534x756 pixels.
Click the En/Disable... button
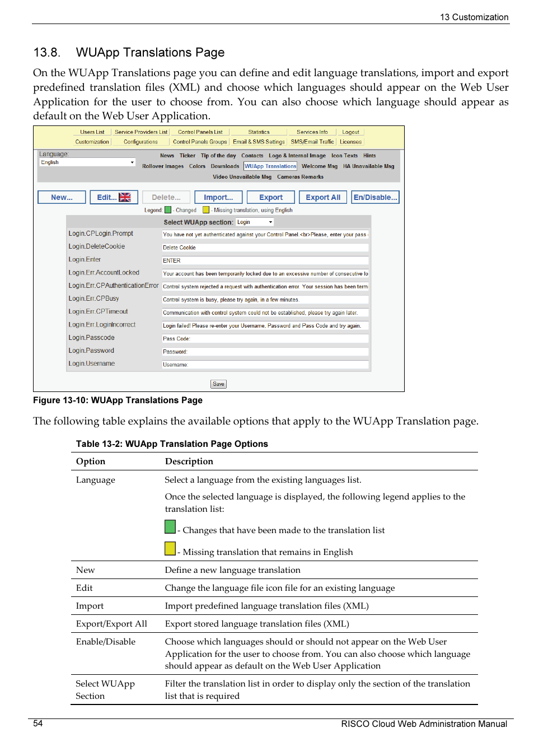pyautogui.click(x=375, y=197)
